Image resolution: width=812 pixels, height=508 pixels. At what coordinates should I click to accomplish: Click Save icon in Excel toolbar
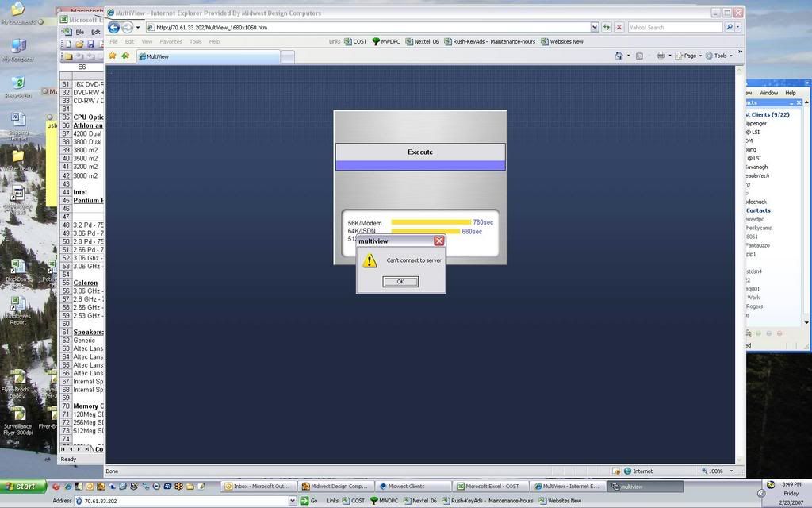coord(91,44)
